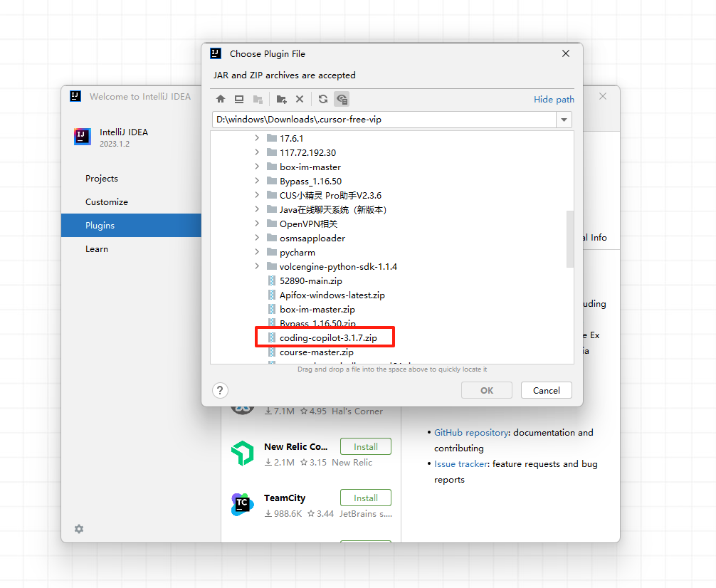Expand the box-im-master folder node
Screen dimensions: 716x588
click(257, 167)
